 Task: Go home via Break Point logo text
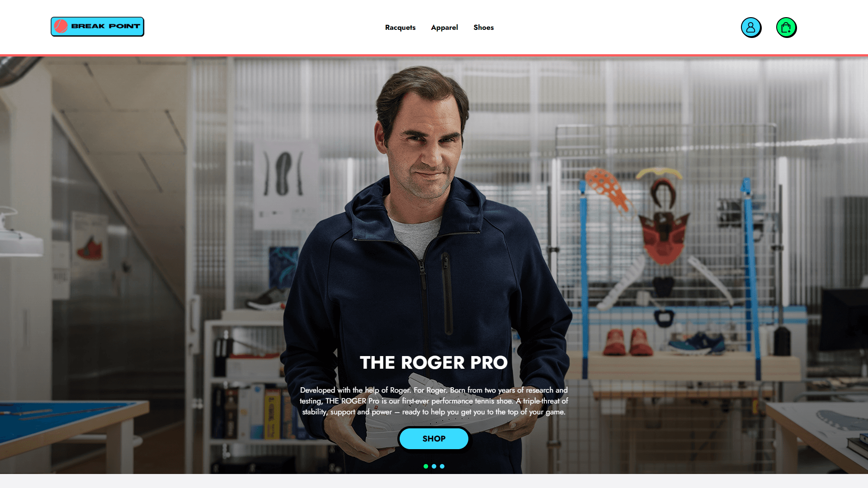[105, 26]
